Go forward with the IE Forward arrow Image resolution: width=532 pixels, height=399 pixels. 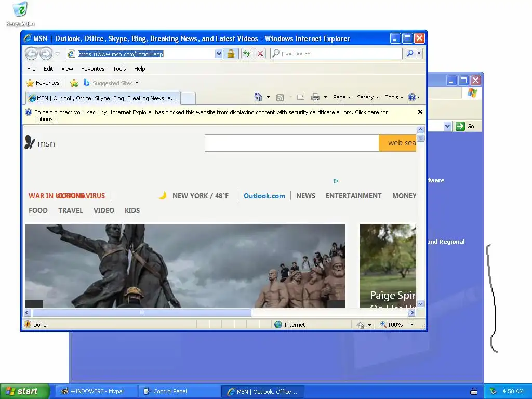(x=46, y=54)
